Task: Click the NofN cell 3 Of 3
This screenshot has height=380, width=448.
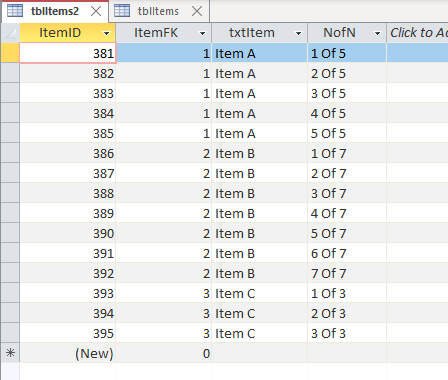Action: click(347, 333)
